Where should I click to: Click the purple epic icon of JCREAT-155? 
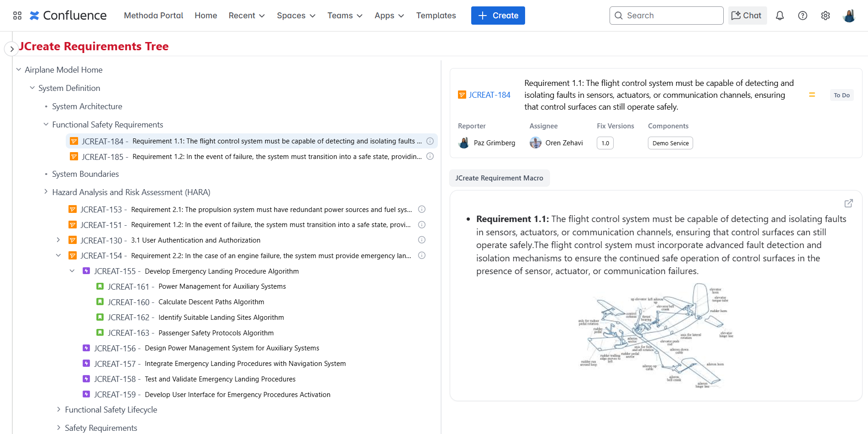[x=86, y=271]
